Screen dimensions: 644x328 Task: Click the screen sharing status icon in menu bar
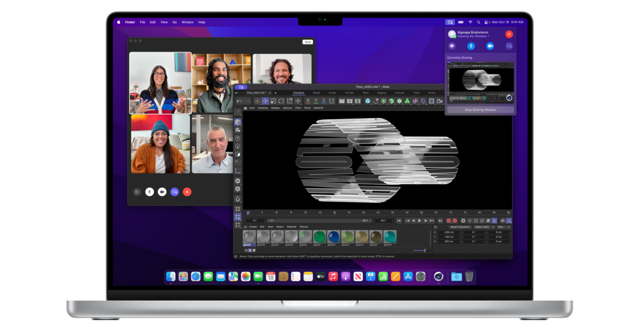coord(450,22)
